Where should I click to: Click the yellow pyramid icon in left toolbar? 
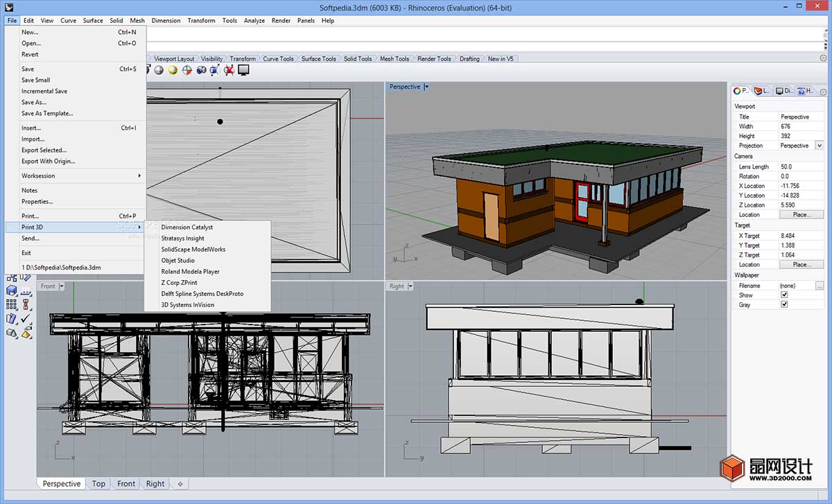[x=26, y=333]
